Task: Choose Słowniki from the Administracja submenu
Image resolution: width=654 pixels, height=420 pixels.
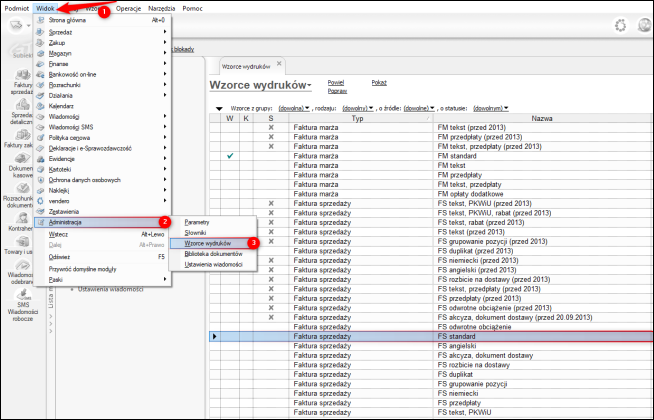Action: pyautogui.click(x=195, y=232)
